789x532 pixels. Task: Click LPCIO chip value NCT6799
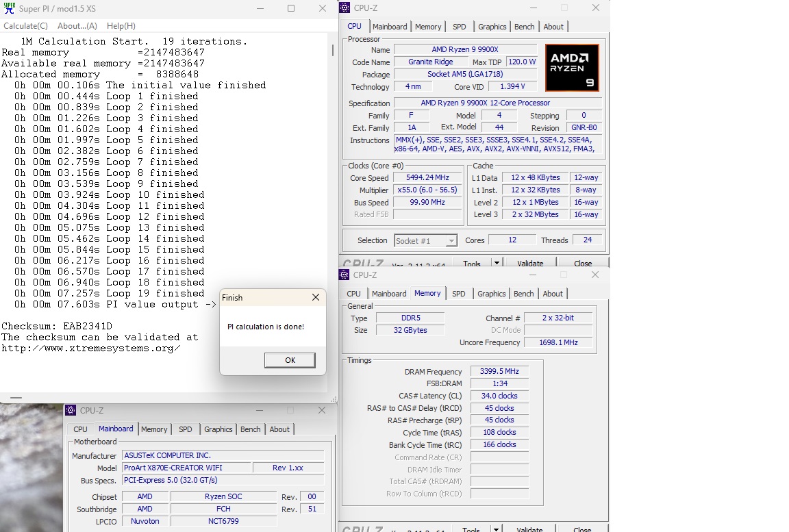(223, 522)
